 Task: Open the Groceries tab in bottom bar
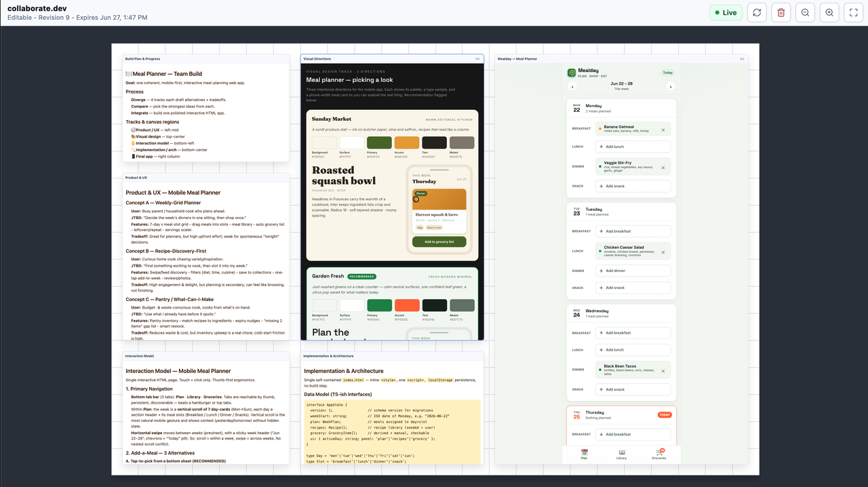click(658, 454)
